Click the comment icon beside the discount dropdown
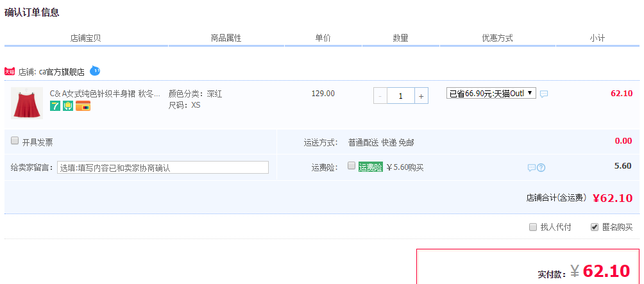Viewport: 644px width, 284px height. click(544, 94)
